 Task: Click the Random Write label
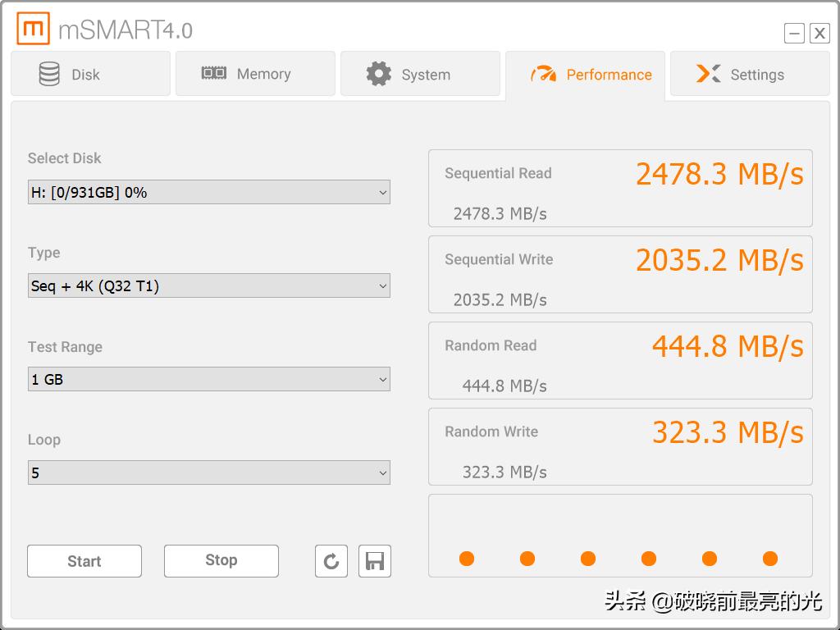[x=491, y=431]
